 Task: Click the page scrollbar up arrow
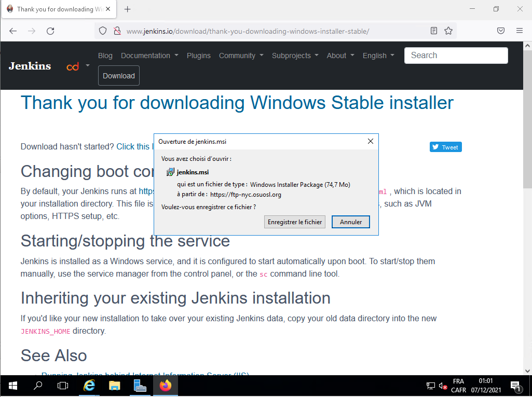tap(527, 46)
